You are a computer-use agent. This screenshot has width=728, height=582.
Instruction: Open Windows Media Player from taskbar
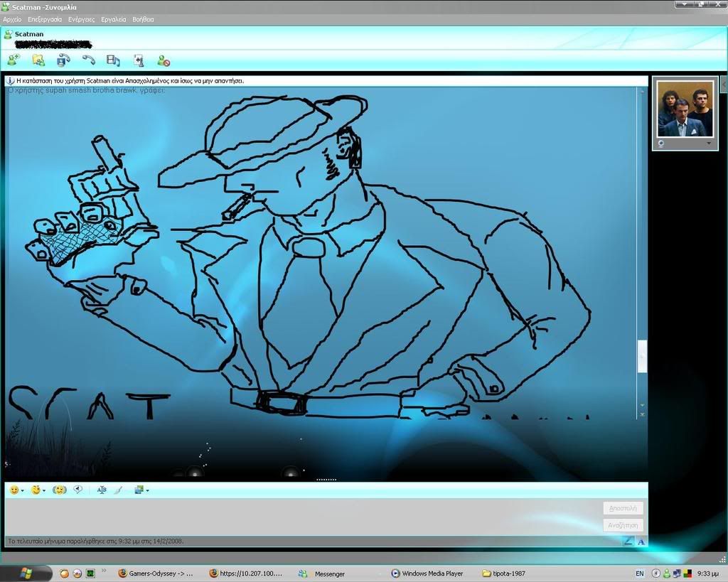[x=427, y=573]
